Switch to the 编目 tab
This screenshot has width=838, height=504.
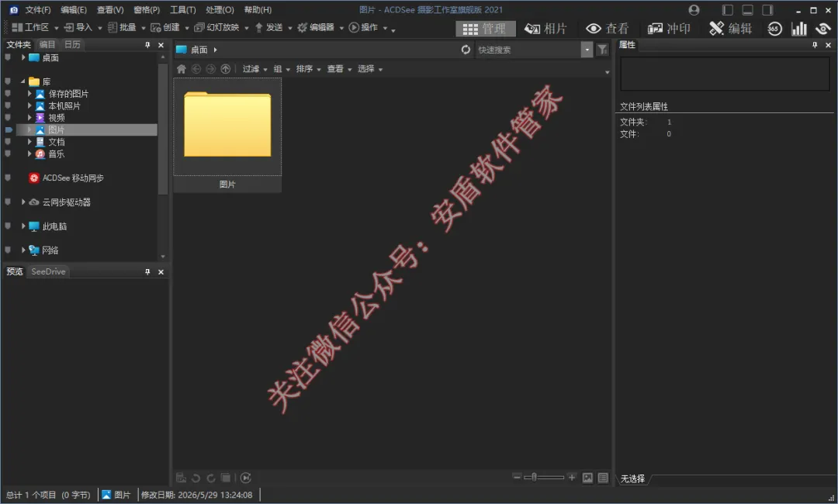[47, 45]
